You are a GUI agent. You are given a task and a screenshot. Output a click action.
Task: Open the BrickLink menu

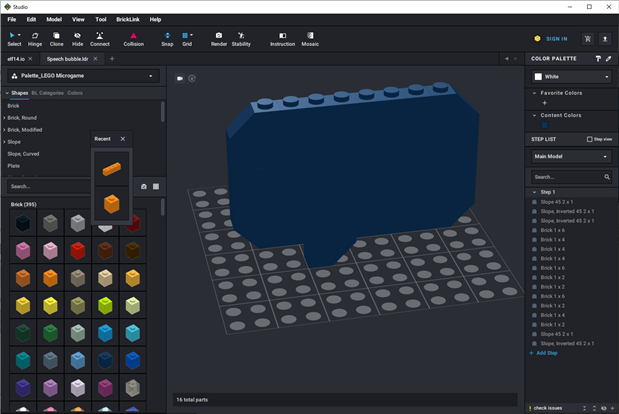(x=128, y=19)
